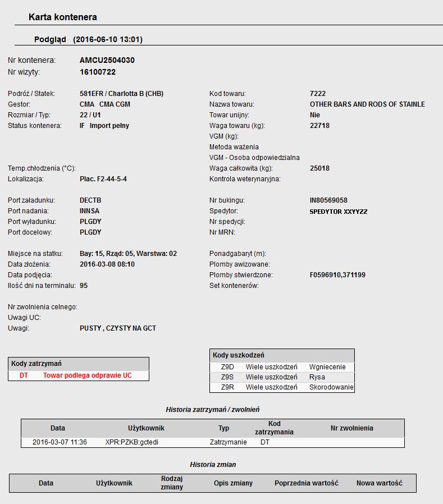Click the Temp.chłodzenia (°C) label
The image size is (443, 504).
[42, 168]
